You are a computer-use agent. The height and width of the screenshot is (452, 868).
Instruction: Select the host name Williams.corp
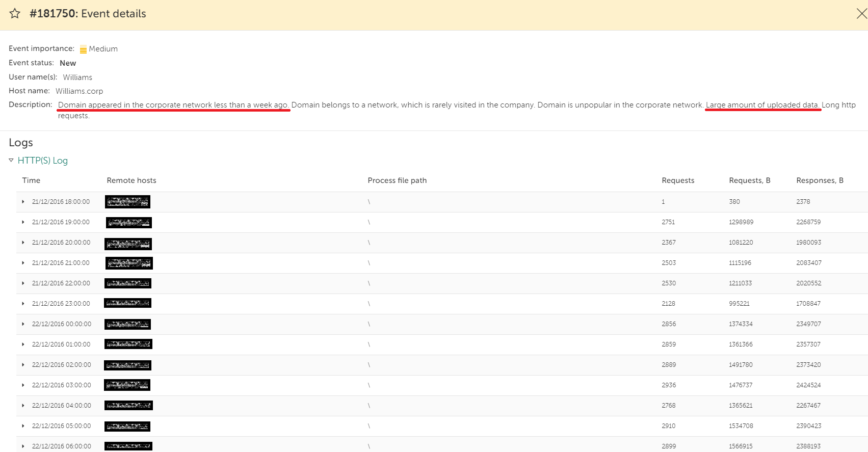(79, 91)
